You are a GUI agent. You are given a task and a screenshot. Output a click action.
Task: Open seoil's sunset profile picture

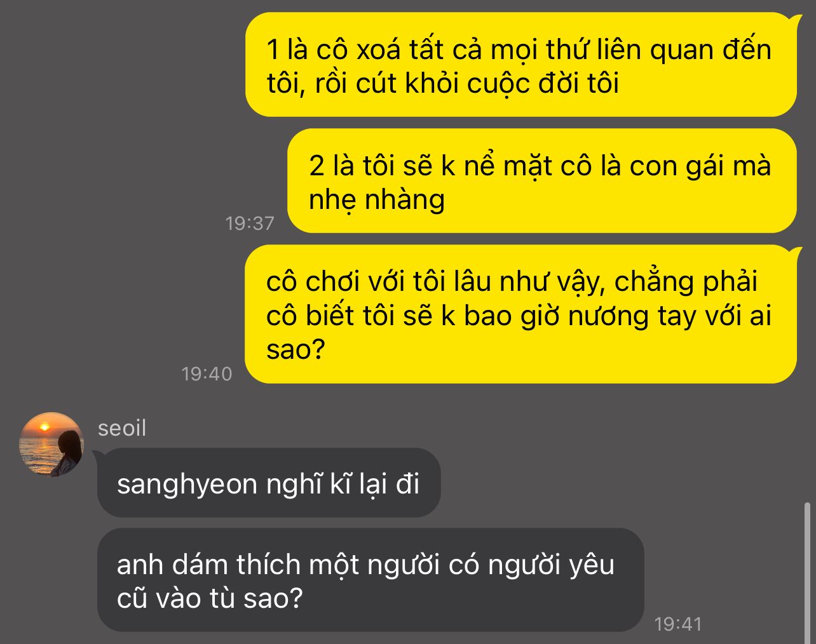tap(51, 444)
